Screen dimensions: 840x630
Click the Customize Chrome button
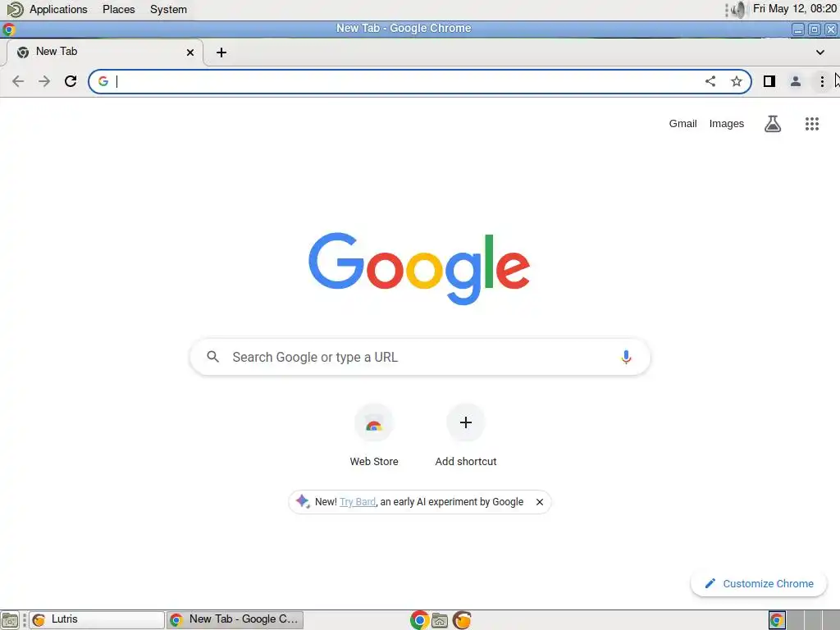[759, 583]
